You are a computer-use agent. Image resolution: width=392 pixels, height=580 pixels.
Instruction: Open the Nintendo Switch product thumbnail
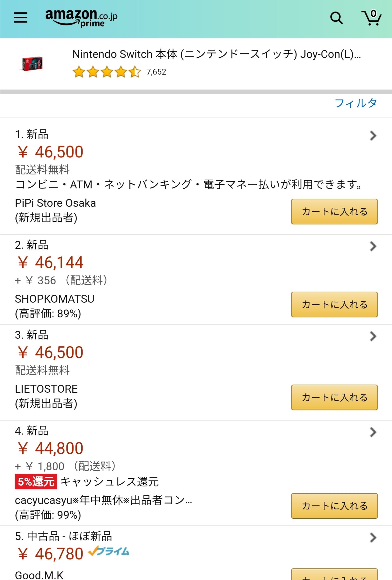(x=32, y=64)
